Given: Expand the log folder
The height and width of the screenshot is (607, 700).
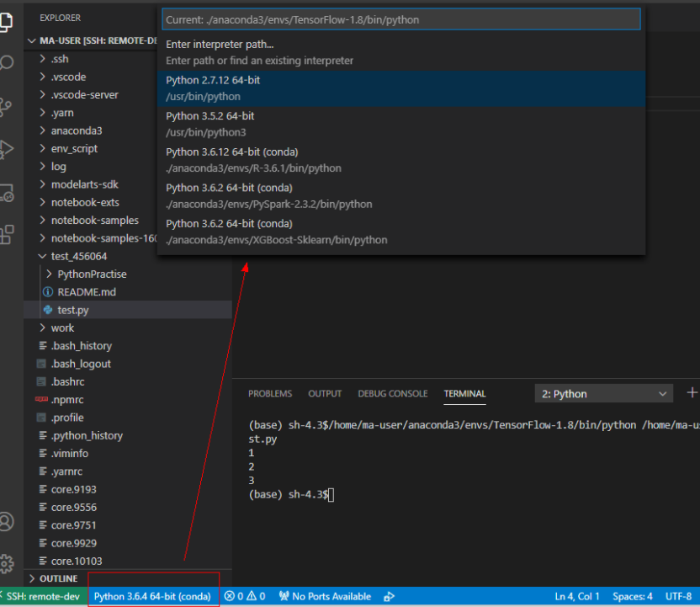Looking at the screenshot, I should point(42,166).
